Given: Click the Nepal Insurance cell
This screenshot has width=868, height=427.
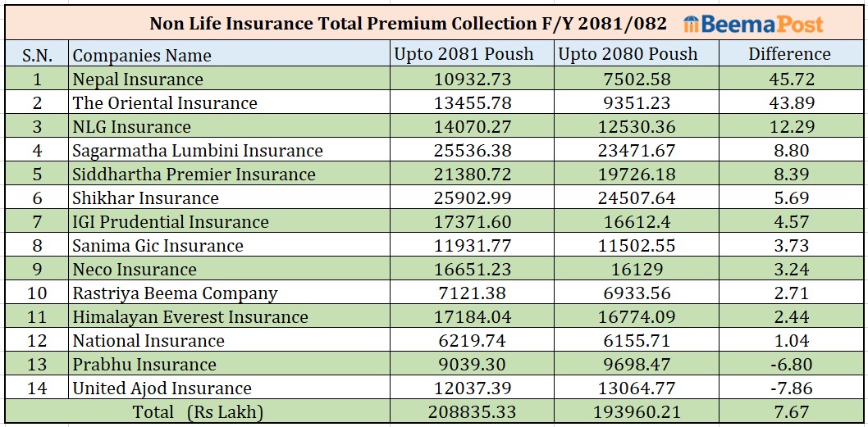Looking at the screenshot, I should 138,79.
